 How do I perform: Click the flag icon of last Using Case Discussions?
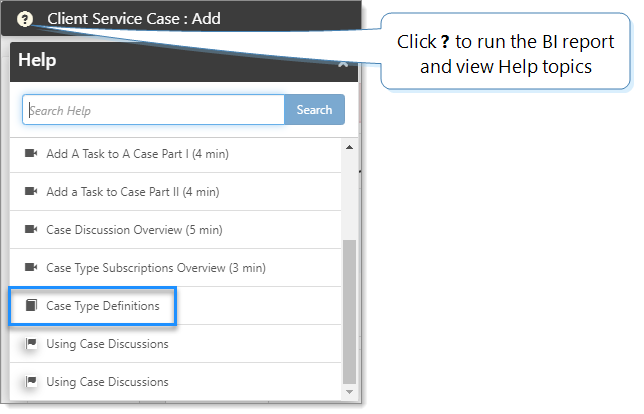coord(30,382)
